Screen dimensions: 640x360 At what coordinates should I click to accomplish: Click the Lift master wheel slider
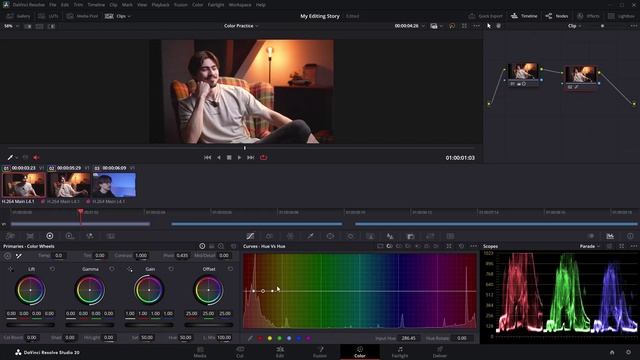(30, 325)
